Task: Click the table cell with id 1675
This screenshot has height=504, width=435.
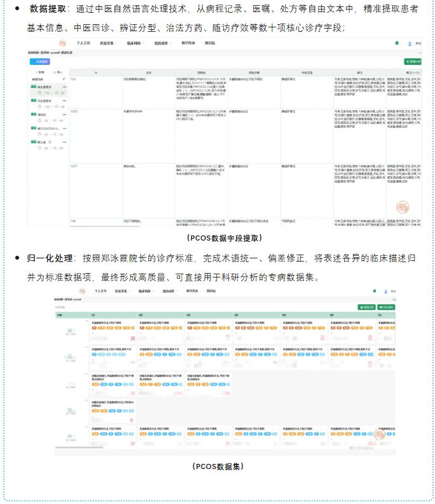Action: (96, 136)
